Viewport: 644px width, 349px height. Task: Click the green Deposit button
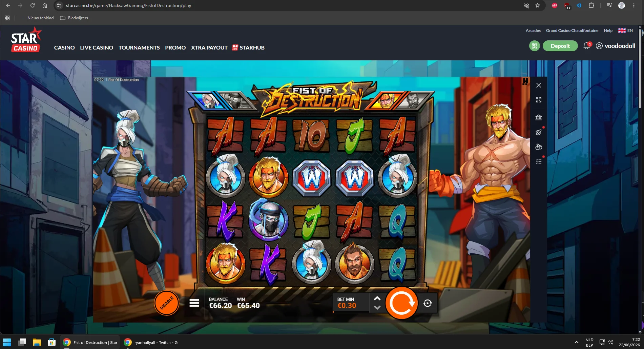click(560, 46)
